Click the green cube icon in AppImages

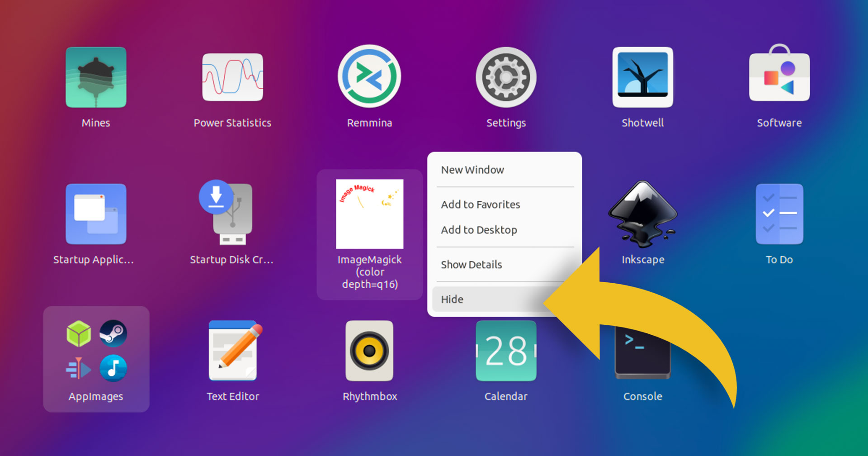coord(79,334)
